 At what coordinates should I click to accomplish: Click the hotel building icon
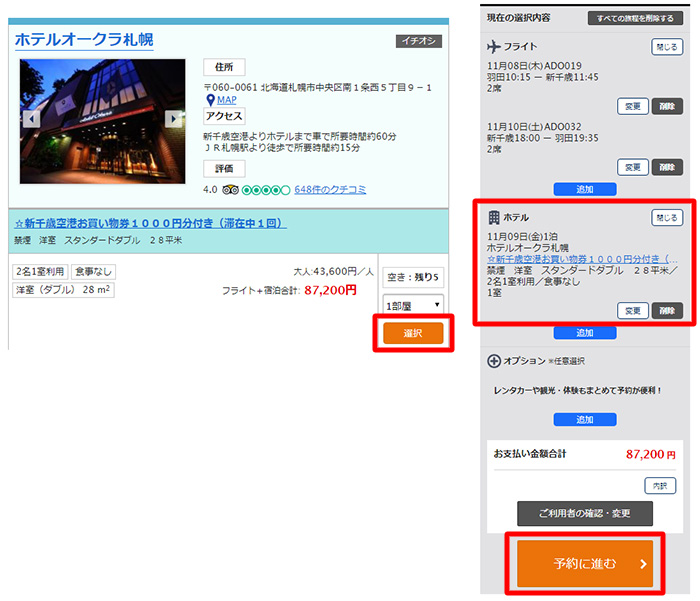pos(494,217)
